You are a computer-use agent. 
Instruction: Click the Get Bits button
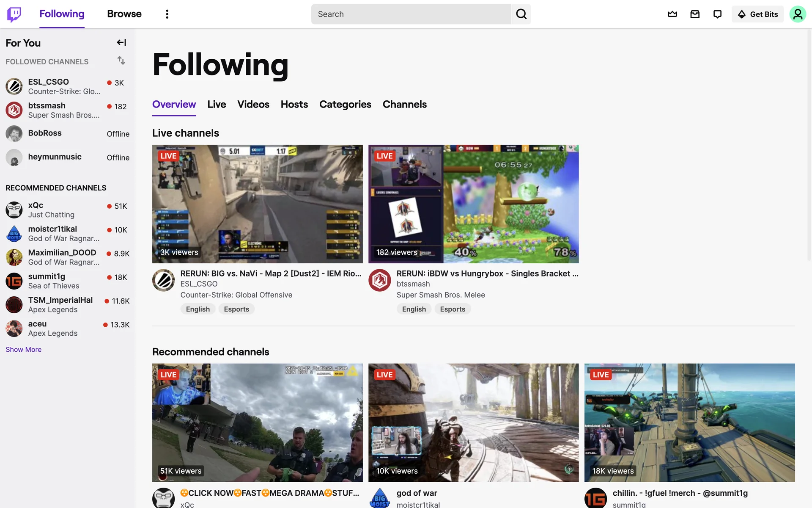[758, 14]
